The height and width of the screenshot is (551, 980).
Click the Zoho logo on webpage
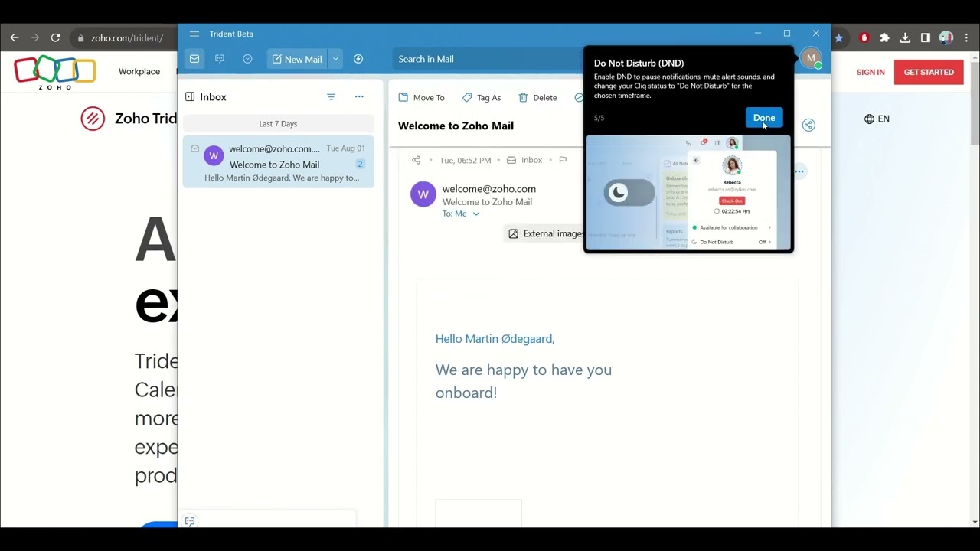click(x=54, y=72)
